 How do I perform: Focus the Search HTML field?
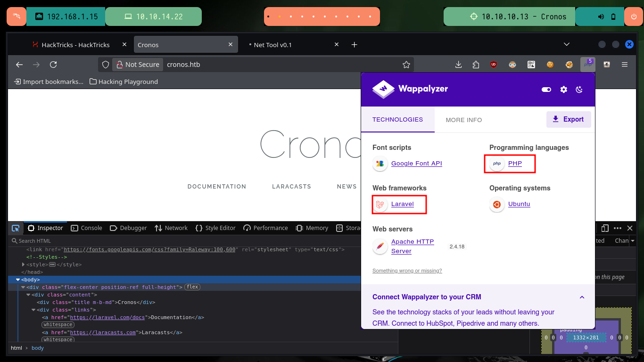click(x=203, y=241)
